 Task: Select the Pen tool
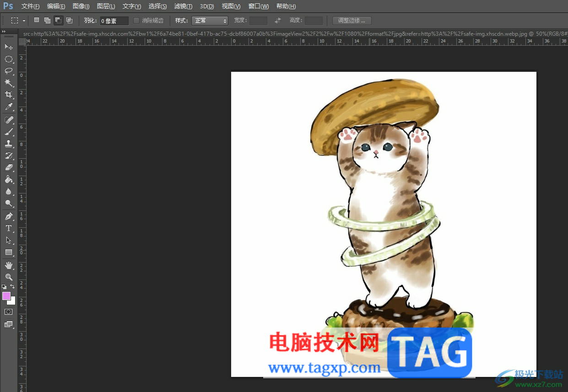coord(9,216)
